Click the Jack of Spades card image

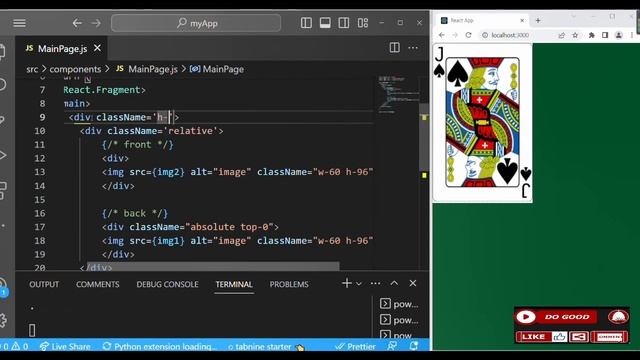coord(482,123)
